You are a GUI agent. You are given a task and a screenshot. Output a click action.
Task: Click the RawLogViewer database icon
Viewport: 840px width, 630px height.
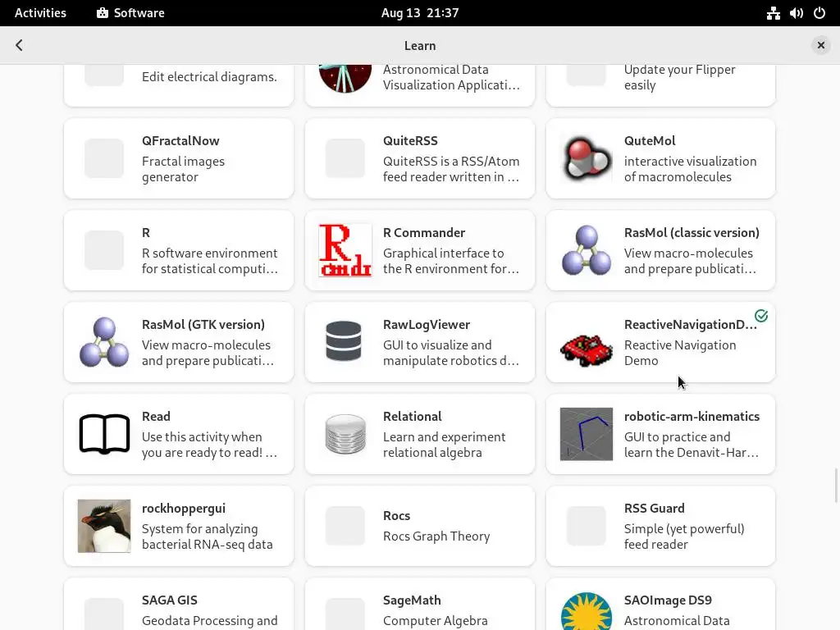(344, 341)
